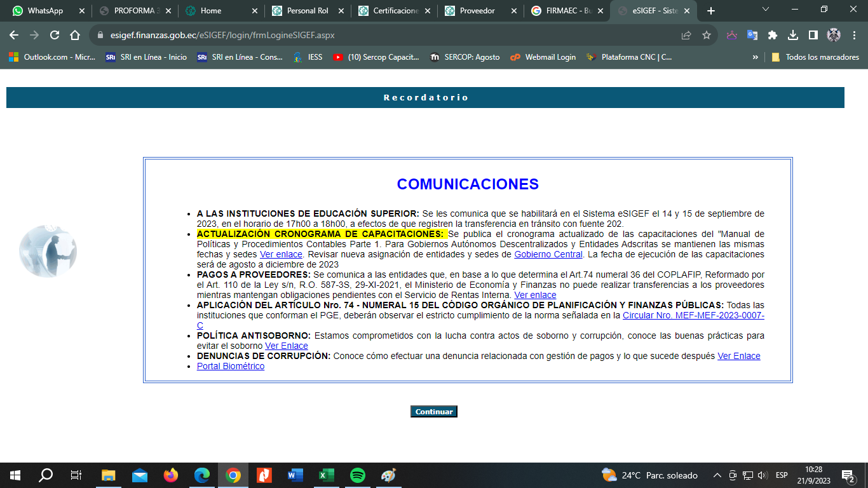Click the address bar URL field
The image size is (868, 488).
(381, 35)
